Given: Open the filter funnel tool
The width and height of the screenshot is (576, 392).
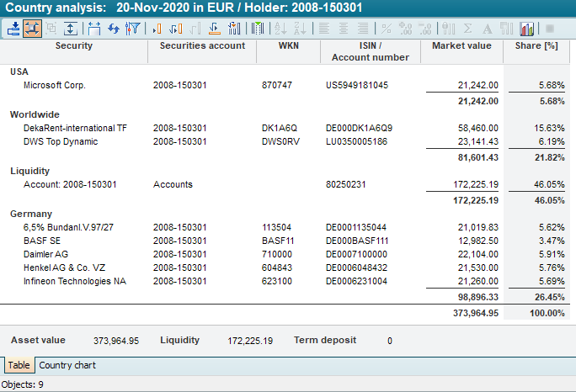Looking at the screenshot, I should [x=132, y=28].
